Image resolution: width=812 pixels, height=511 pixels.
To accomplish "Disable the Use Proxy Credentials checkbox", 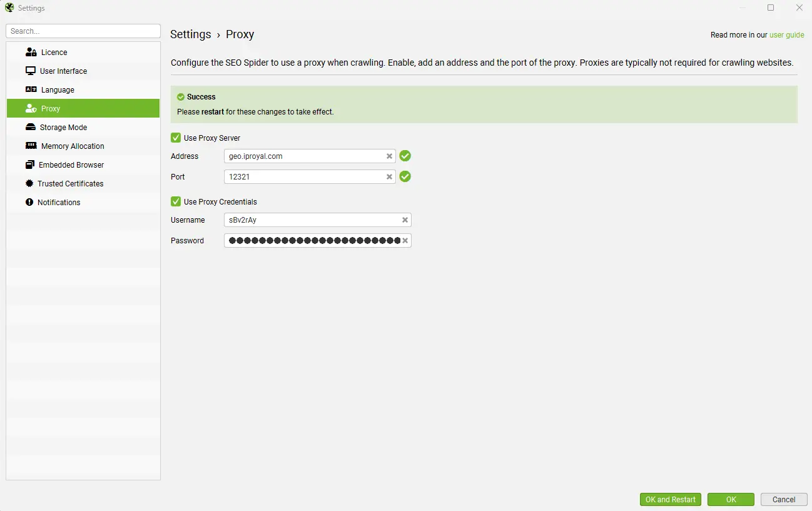I will tap(176, 201).
